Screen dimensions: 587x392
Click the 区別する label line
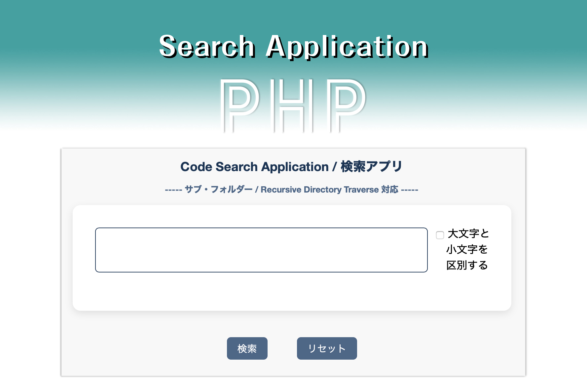(467, 265)
